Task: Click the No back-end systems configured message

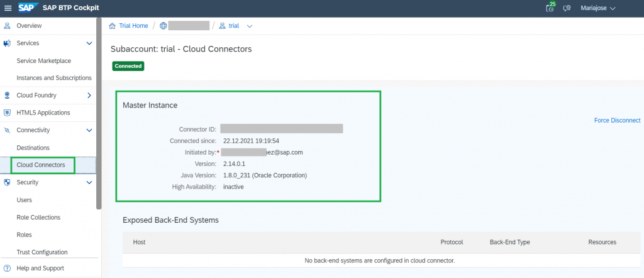Action: pos(380,260)
